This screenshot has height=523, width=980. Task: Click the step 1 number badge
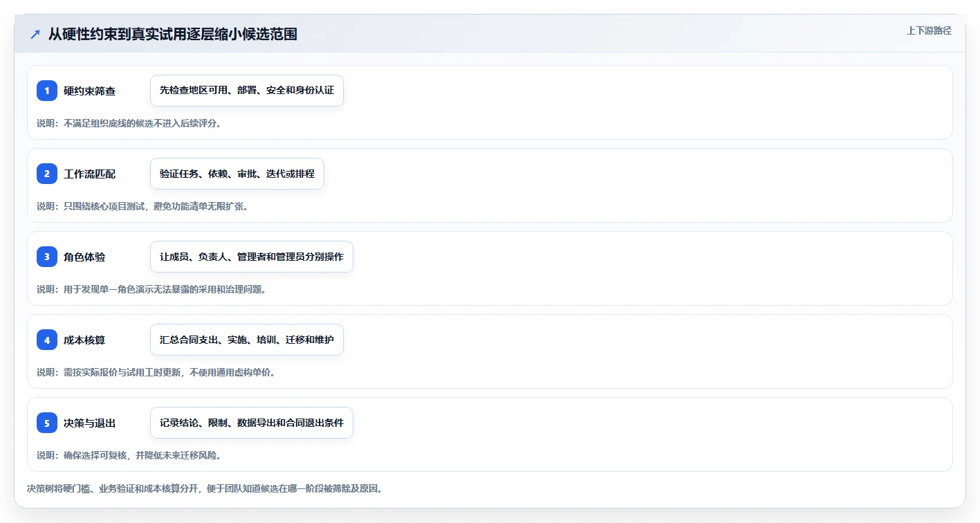coord(47,91)
